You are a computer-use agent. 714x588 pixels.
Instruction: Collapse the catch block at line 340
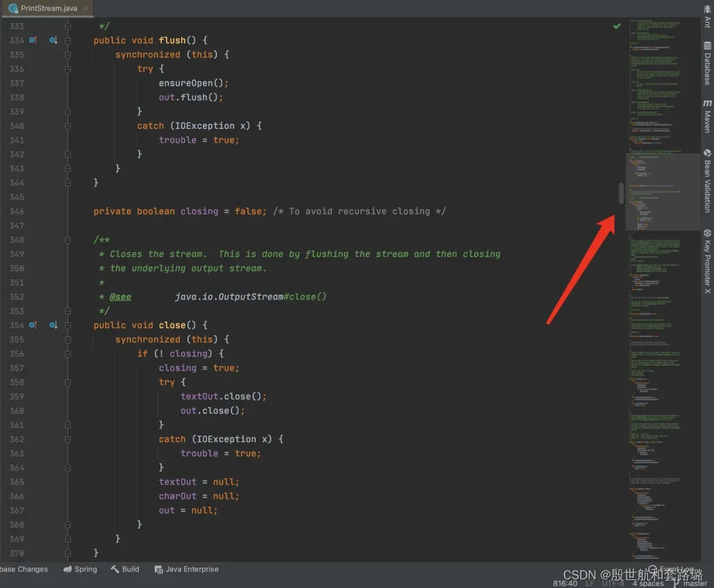pos(68,126)
